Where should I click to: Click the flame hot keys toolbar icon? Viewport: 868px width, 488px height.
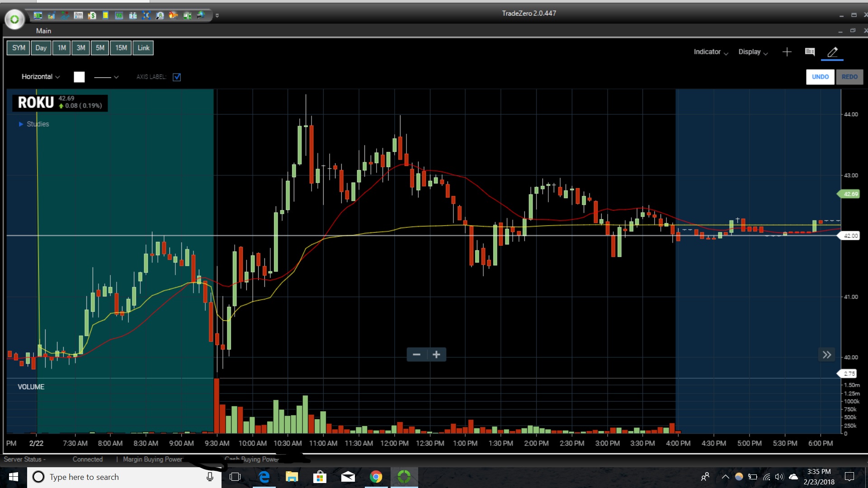tap(173, 15)
